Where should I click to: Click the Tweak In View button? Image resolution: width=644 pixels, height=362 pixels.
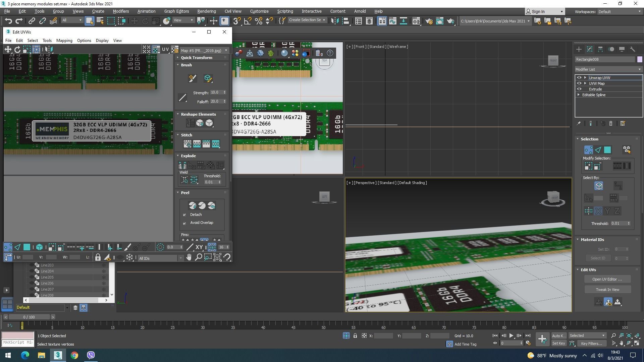click(607, 290)
